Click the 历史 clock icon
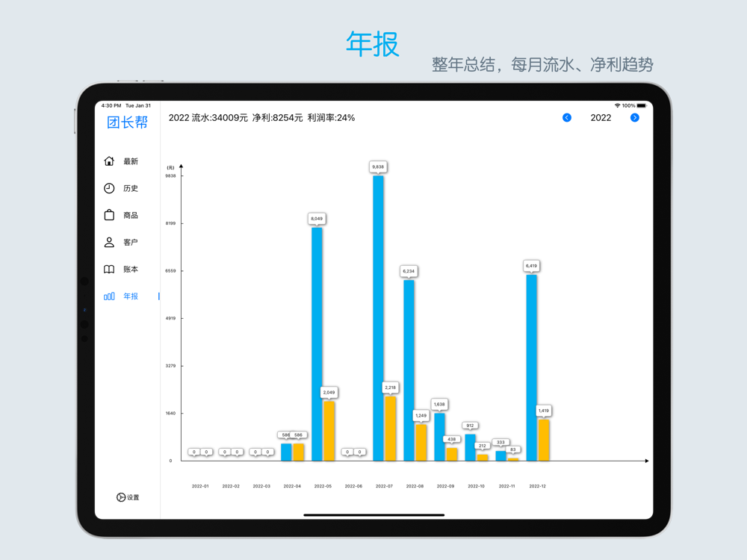The width and height of the screenshot is (747, 560). (x=109, y=188)
